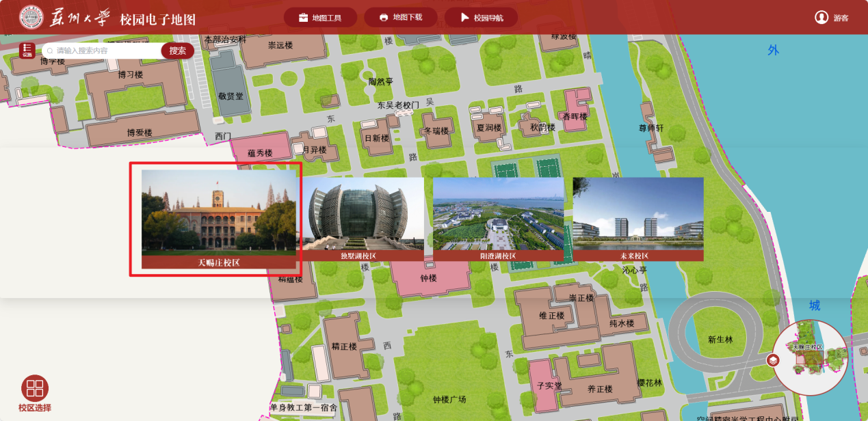Click the layers icon beside the minimap
Screen dimensions: 868x421
click(x=773, y=360)
